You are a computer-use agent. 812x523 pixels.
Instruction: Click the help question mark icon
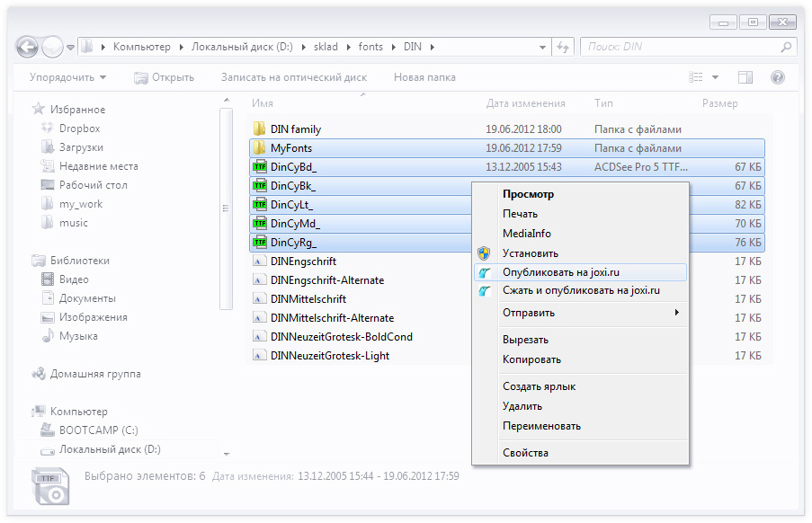[x=778, y=78]
